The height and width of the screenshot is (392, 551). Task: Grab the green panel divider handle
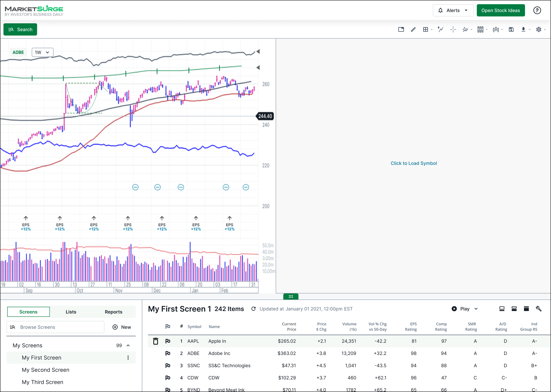click(291, 296)
